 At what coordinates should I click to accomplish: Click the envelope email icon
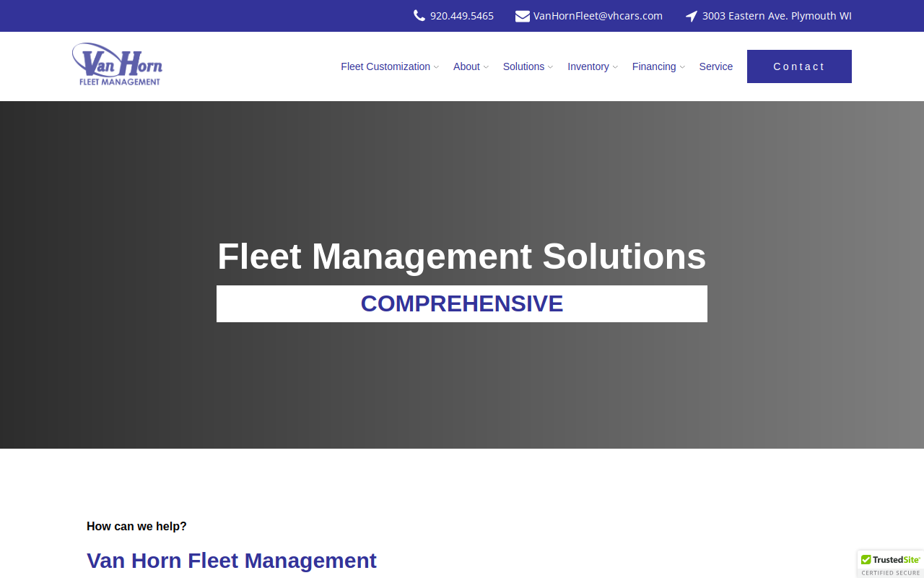523,16
